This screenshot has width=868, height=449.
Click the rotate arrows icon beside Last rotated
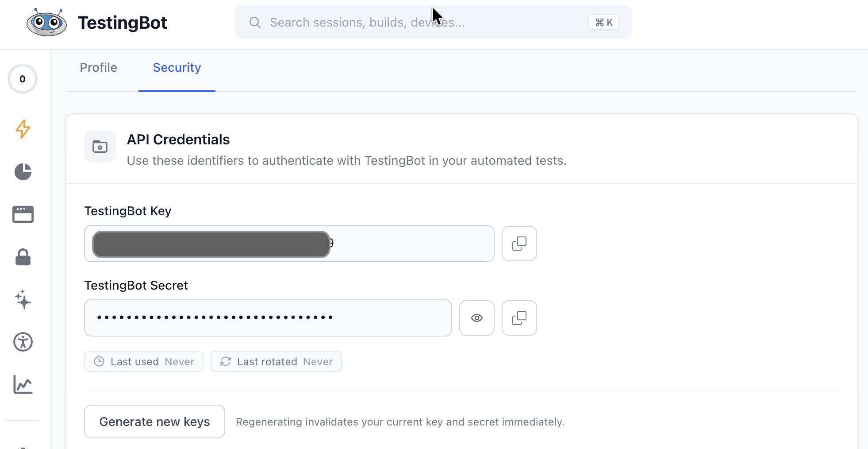(x=226, y=361)
